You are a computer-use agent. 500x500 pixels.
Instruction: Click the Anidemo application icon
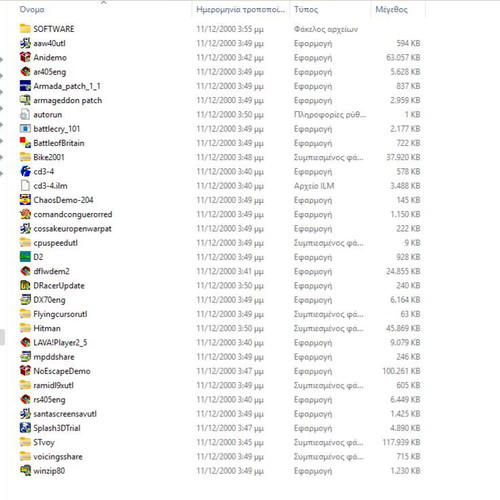click(x=25, y=57)
